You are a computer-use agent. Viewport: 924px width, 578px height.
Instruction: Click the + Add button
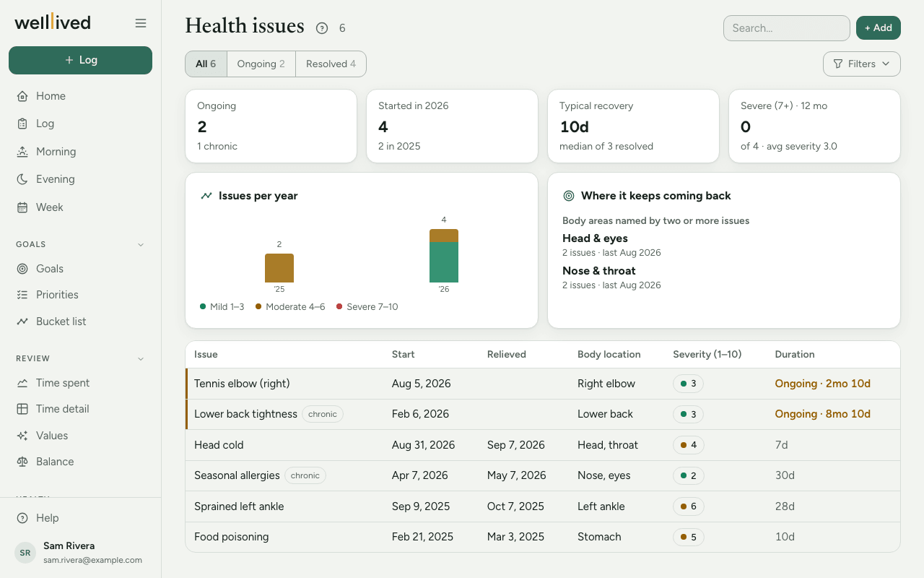[879, 27]
